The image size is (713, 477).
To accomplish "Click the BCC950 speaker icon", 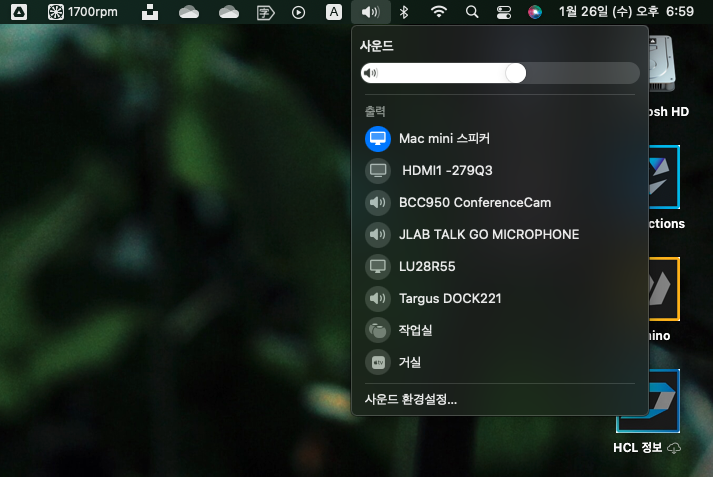I will 378,202.
